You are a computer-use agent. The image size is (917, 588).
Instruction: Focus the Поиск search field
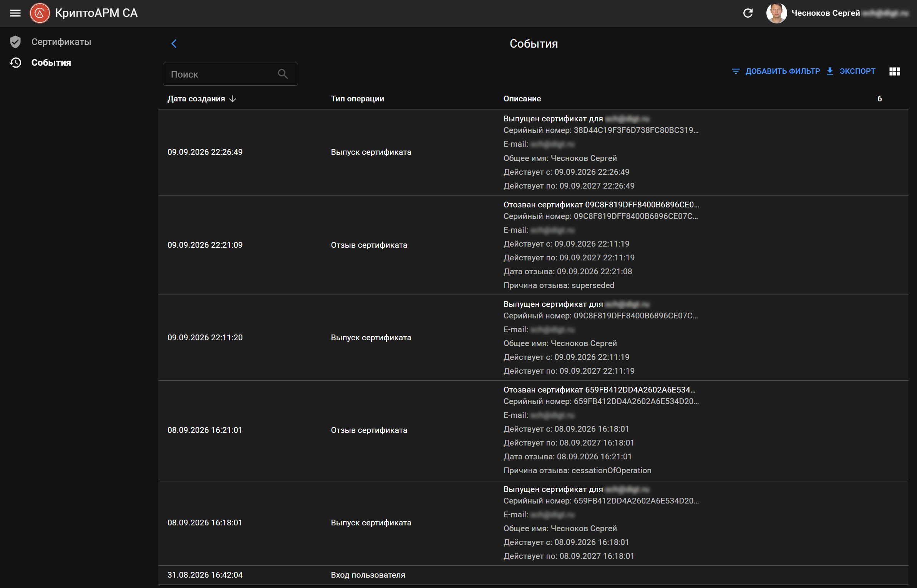coord(230,74)
